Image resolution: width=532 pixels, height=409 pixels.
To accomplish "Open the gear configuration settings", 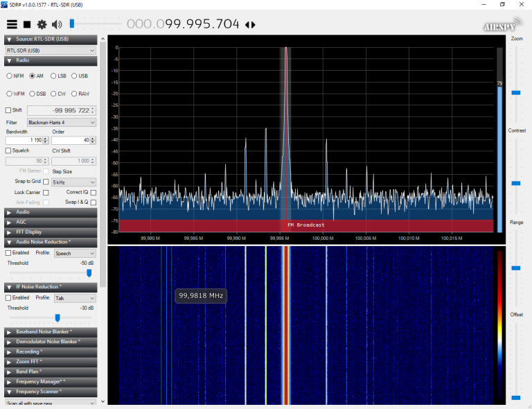I will 42,24.
